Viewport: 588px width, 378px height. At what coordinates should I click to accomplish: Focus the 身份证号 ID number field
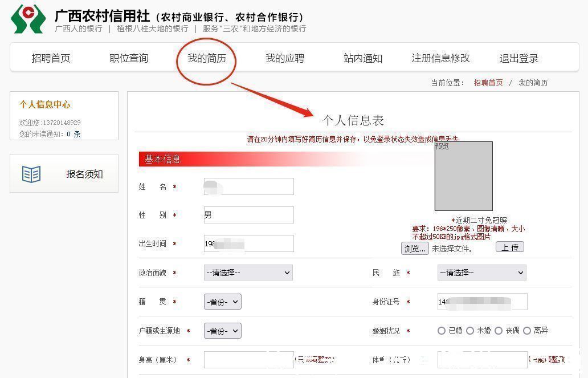point(482,302)
